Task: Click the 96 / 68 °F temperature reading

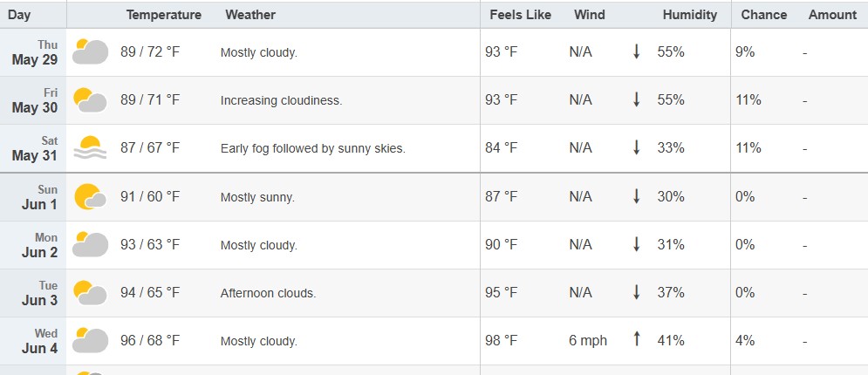Action: click(150, 341)
